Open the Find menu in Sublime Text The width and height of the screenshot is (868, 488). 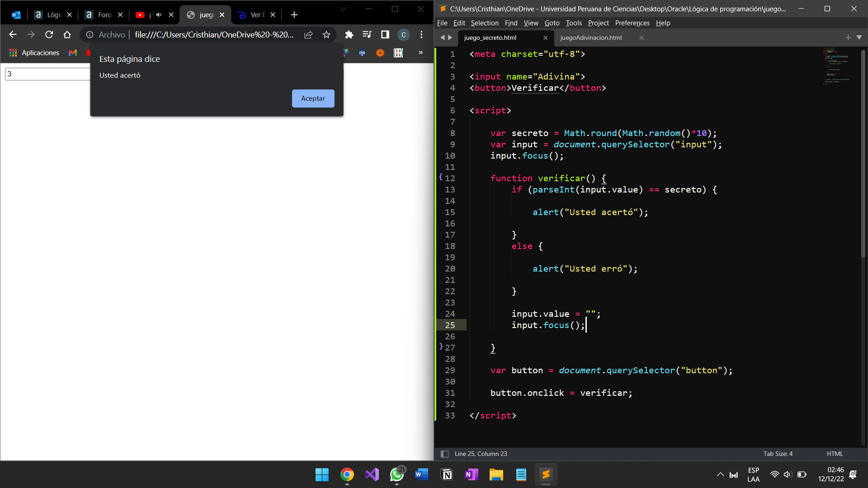(511, 23)
